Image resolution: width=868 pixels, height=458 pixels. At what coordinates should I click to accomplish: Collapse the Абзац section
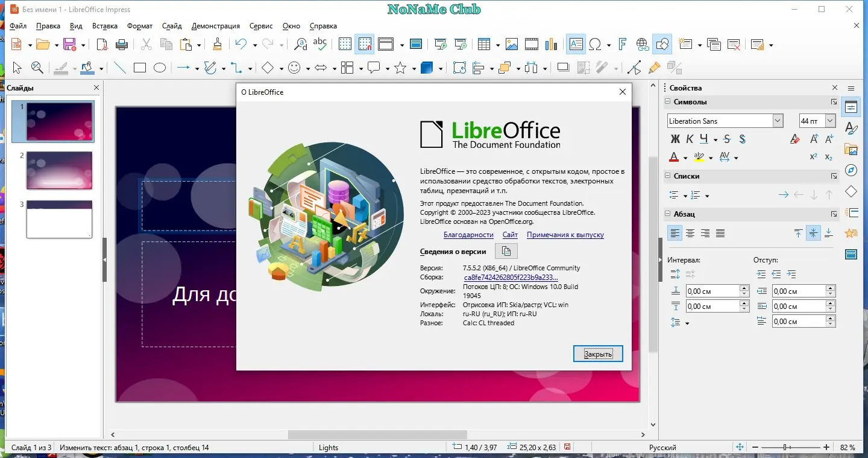click(x=668, y=214)
